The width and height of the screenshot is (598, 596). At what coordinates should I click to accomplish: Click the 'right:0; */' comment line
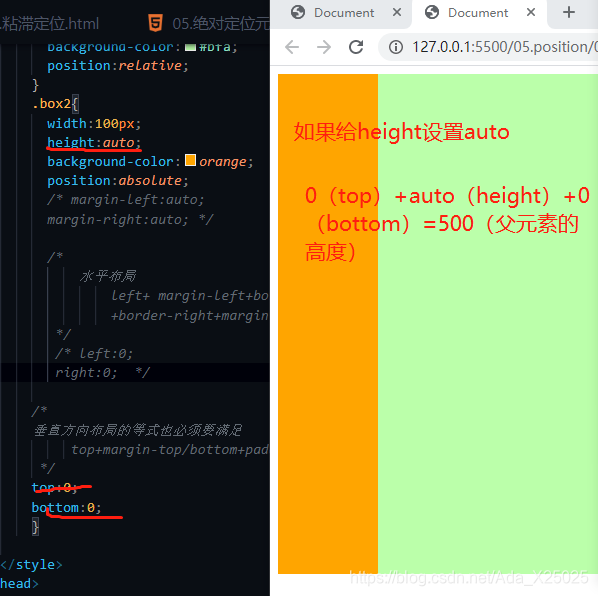[102, 372]
